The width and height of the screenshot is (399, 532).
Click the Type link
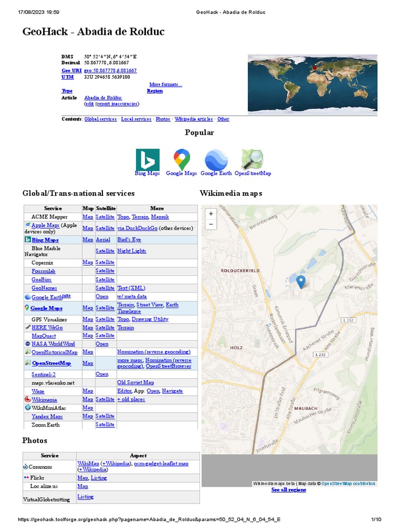pyautogui.click(x=67, y=91)
